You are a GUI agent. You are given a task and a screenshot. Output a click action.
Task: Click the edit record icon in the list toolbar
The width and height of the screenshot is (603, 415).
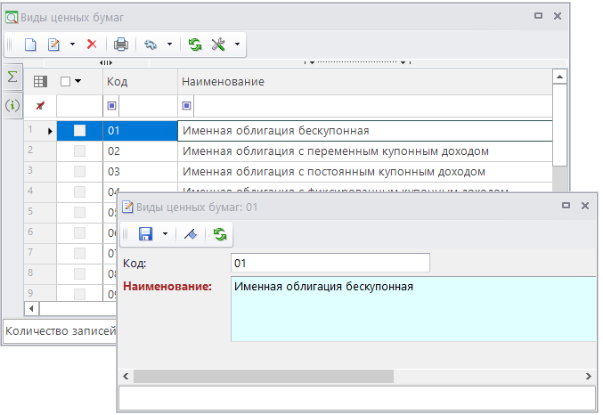pos(54,45)
